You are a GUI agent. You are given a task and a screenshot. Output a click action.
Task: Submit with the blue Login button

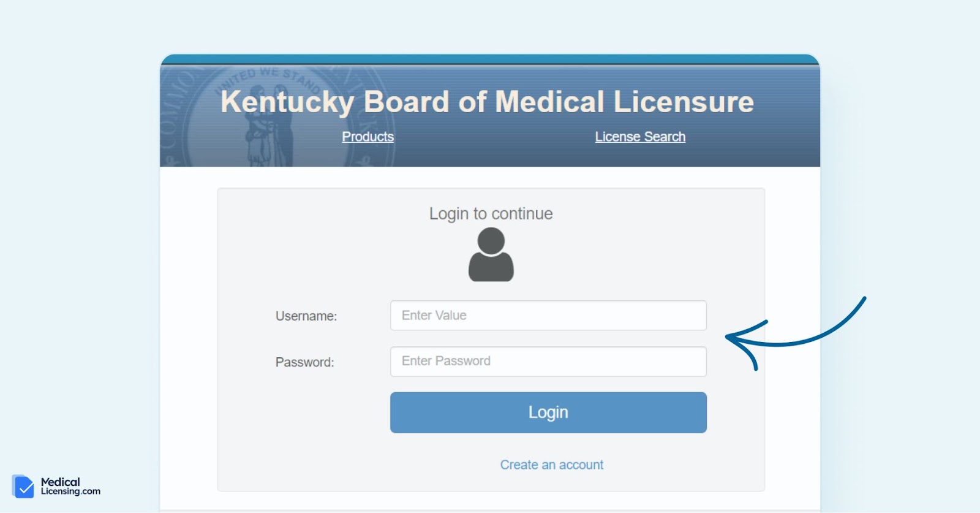point(548,412)
